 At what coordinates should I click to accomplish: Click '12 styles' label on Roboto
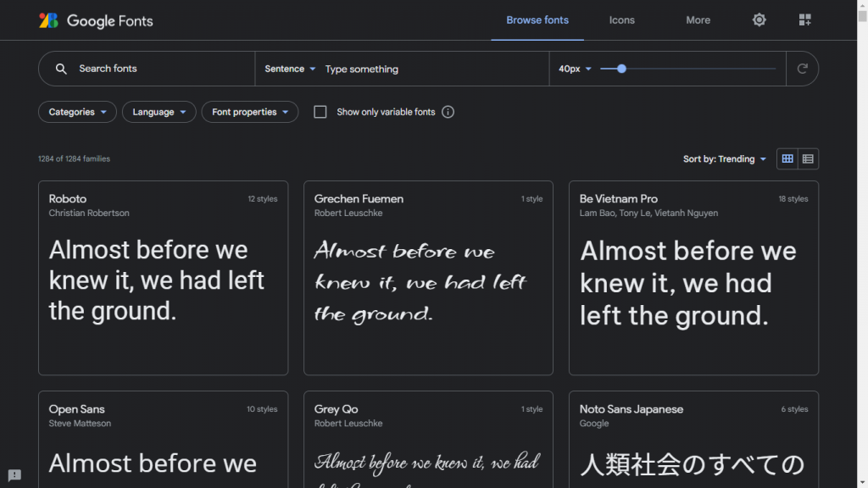click(x=263, y=198)
